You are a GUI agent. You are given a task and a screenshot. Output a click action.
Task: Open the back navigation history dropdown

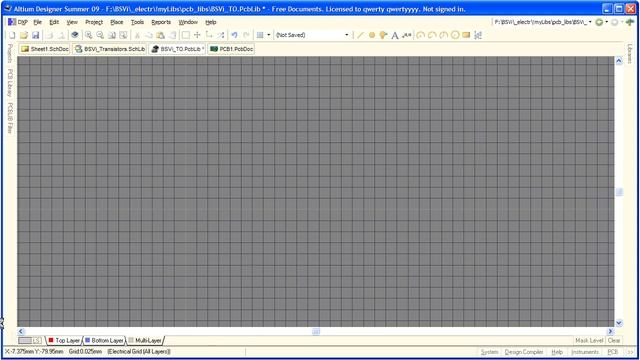tap(607, 22)
